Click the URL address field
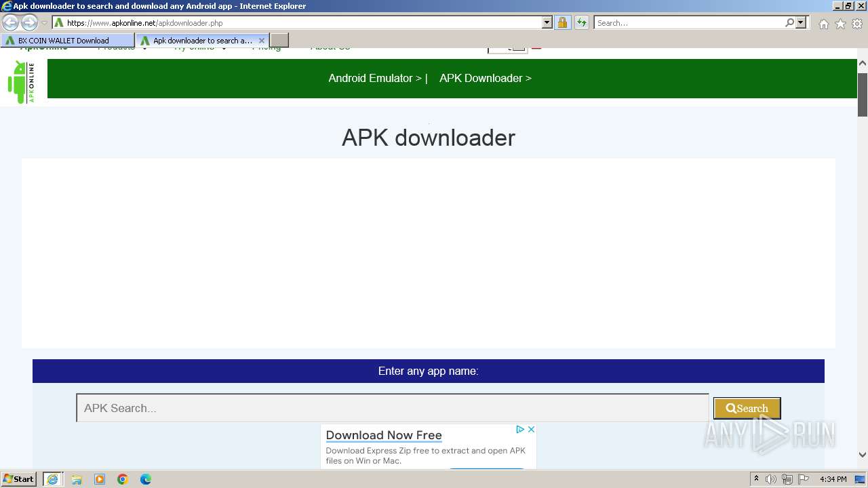Viewport: 868px width, 488px height. [297, 22]
